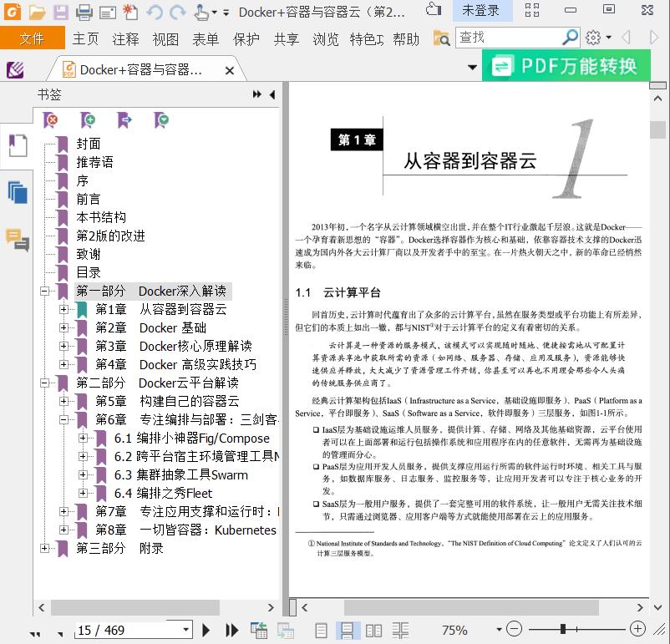Open a file with the folder icon
670x644 pixels.
click(x=37, y=12)
